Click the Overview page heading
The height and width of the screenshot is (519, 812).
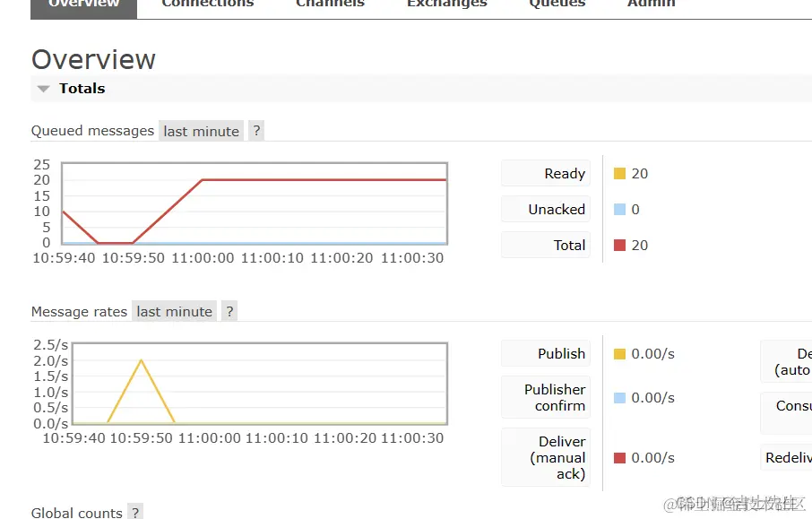pyautogui.click(x=93, y=59)
